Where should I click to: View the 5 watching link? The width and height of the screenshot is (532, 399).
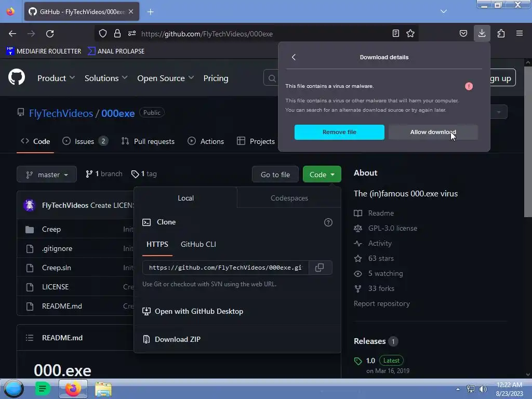378,273
